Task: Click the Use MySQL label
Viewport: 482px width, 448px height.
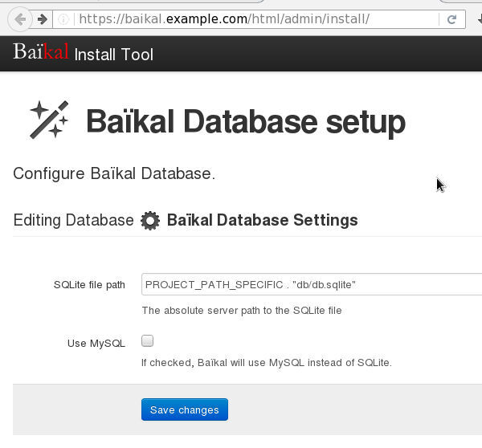Action: coord(96,344)
